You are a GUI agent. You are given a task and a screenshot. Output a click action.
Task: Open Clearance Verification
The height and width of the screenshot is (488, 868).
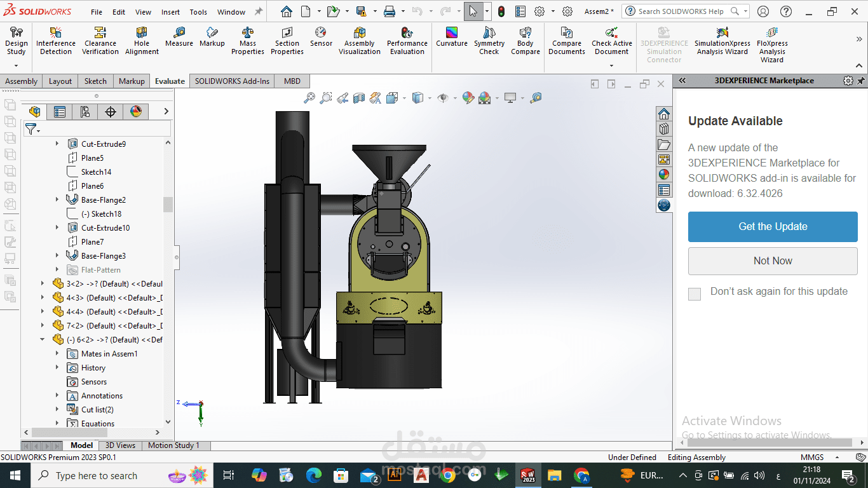coord(100,42)
